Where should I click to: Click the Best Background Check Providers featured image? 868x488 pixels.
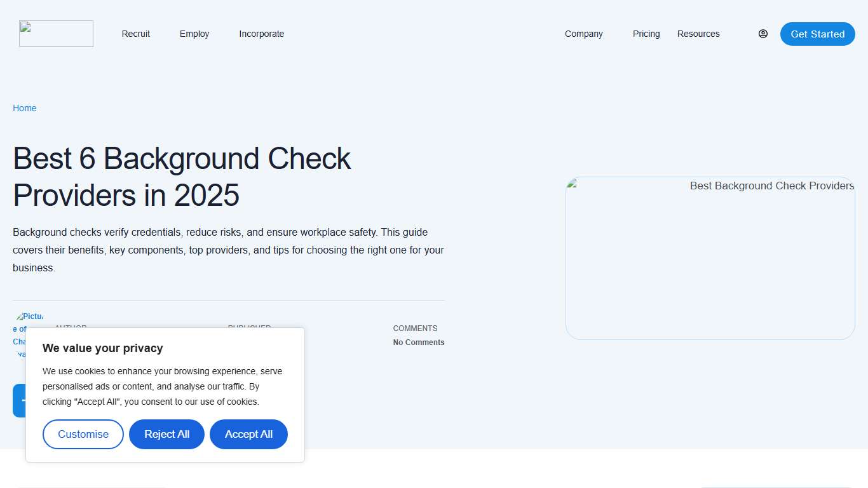[710, 257]
